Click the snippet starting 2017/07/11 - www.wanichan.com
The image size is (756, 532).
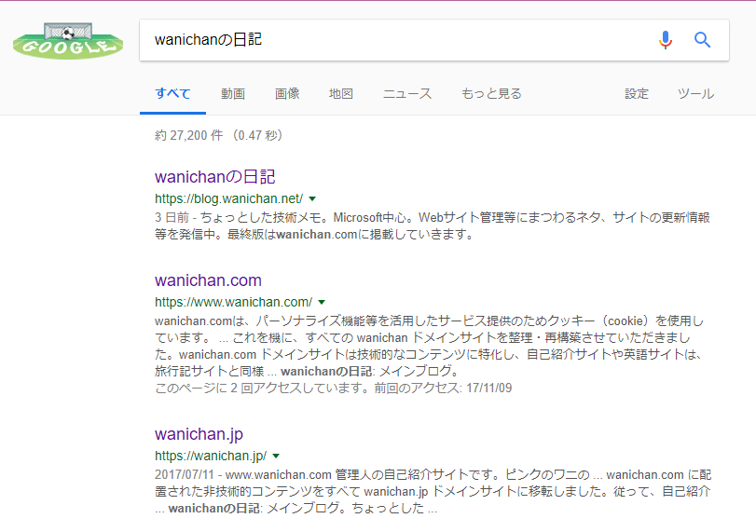coord(433,491)
